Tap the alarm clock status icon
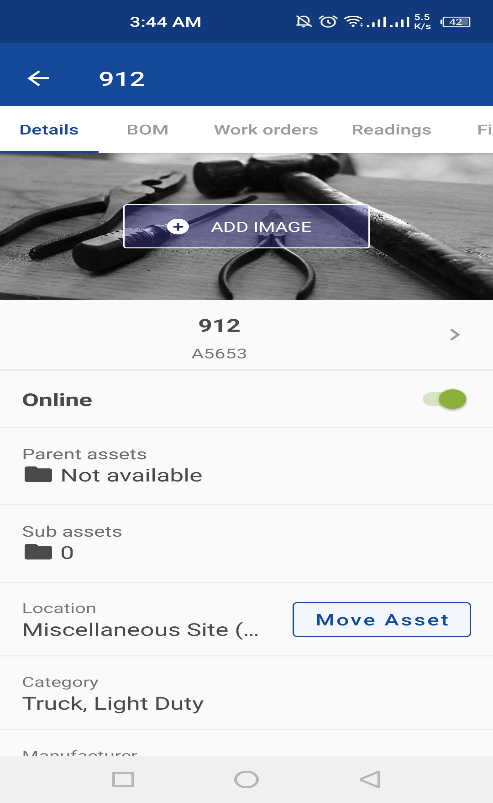Screen dimensions: 493x803 [x=328, y=22]
